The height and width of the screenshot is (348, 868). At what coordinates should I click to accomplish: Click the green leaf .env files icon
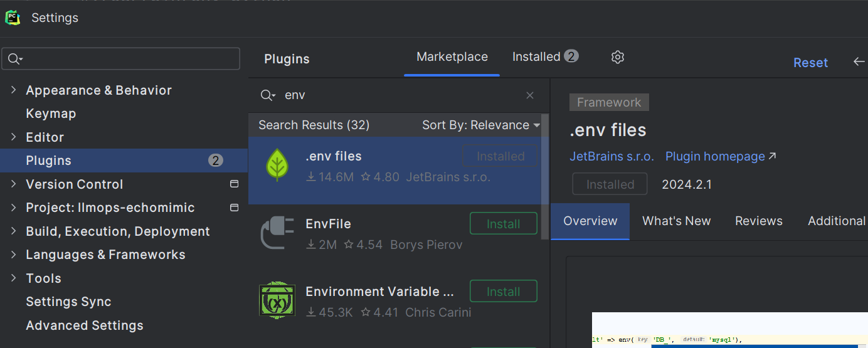pyautogui.click(x=277, y=164)
